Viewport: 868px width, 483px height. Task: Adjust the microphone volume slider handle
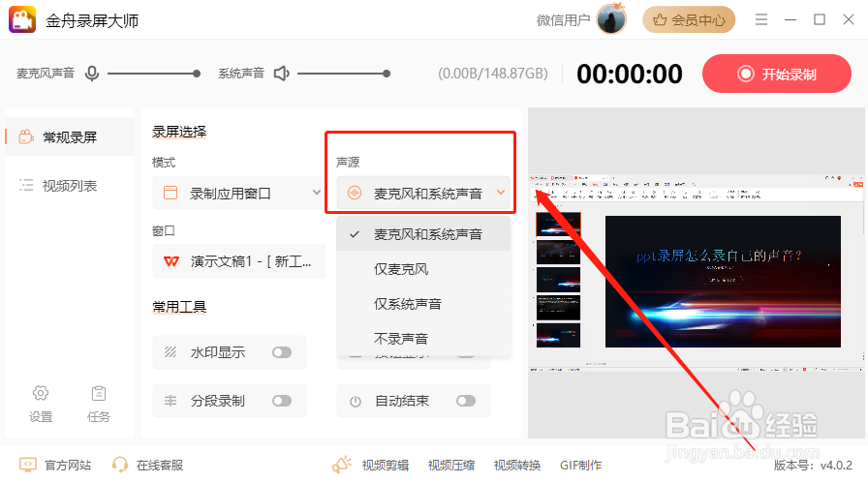pyautogui.click(x=197, y=74)
